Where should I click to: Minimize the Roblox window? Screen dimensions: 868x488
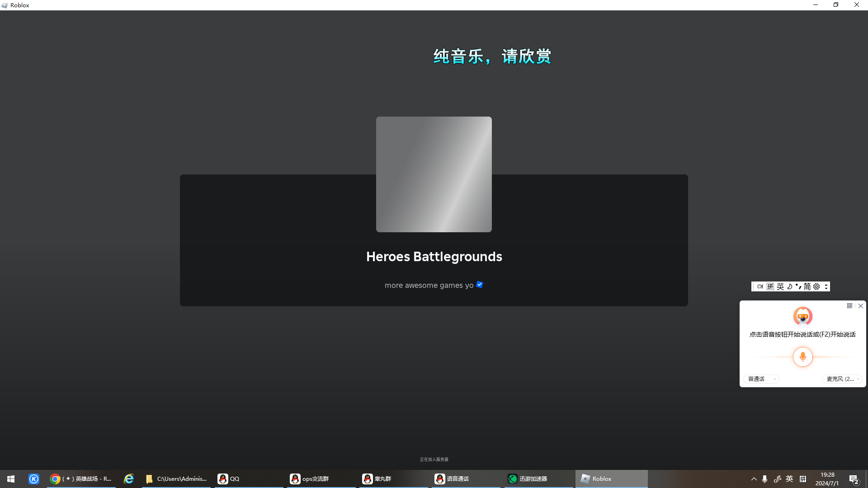click(x=816, y=5)
